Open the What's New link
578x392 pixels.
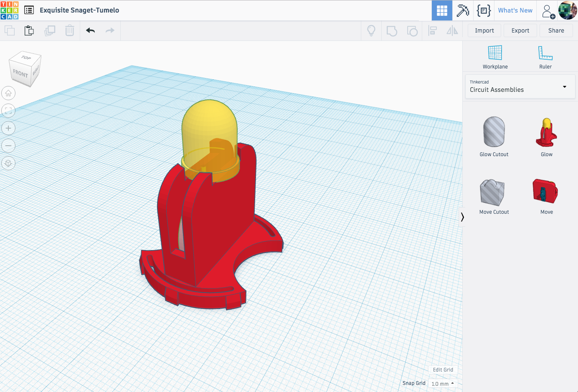(515, 10)
